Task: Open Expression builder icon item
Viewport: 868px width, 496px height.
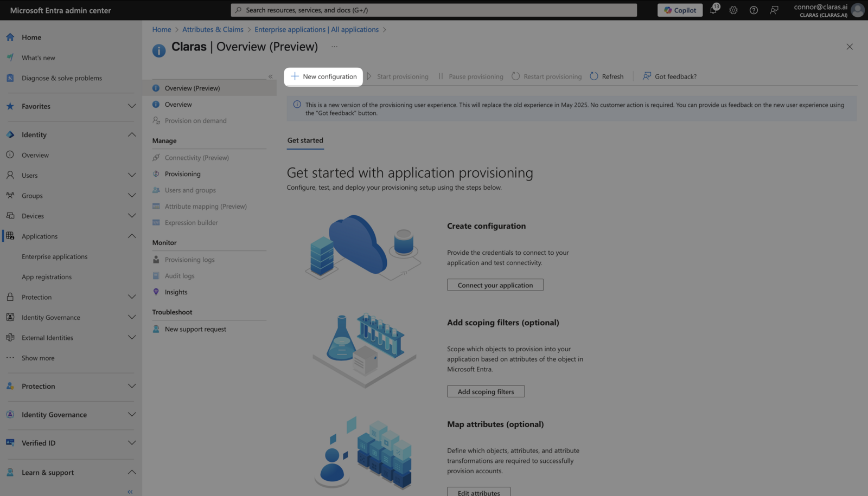Action: tap(156, 223)
